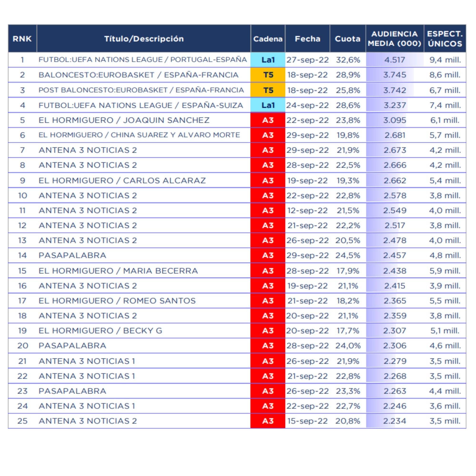Click the Título/Descripción column header
The image size is (476, 476).
click(x=144, y=39)
